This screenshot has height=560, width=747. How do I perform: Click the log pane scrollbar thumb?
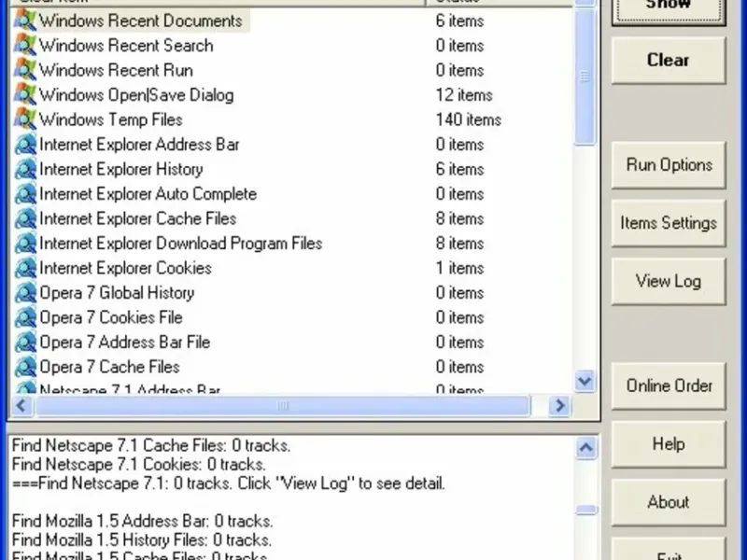(x=586, y=510)
